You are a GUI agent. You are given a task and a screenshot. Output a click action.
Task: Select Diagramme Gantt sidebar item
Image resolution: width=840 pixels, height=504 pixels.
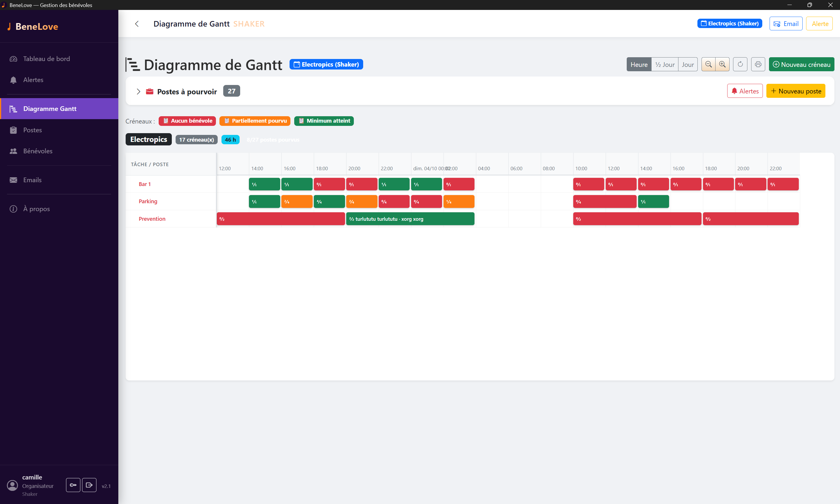pos(59,109)
